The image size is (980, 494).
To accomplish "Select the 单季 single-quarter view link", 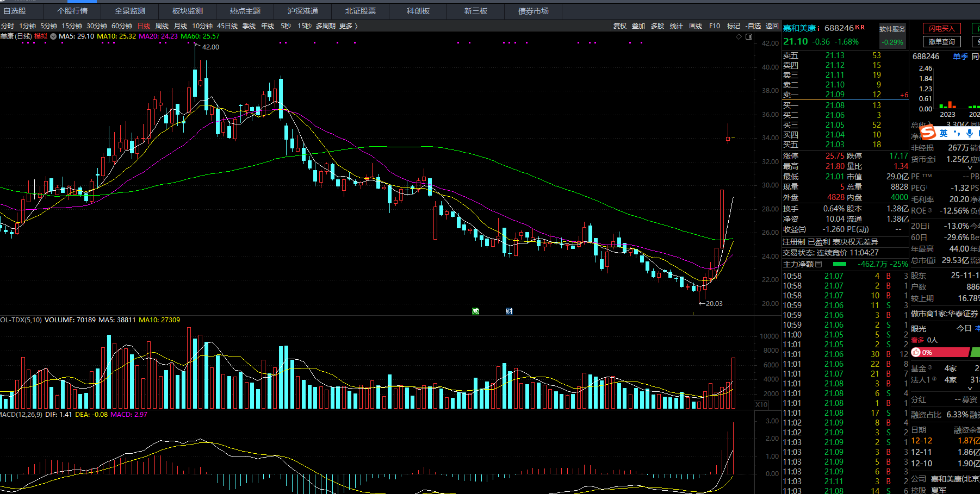I will point(960,56).
